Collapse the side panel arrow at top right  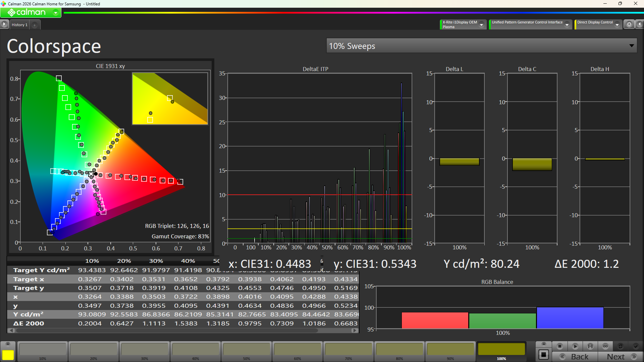640,24
